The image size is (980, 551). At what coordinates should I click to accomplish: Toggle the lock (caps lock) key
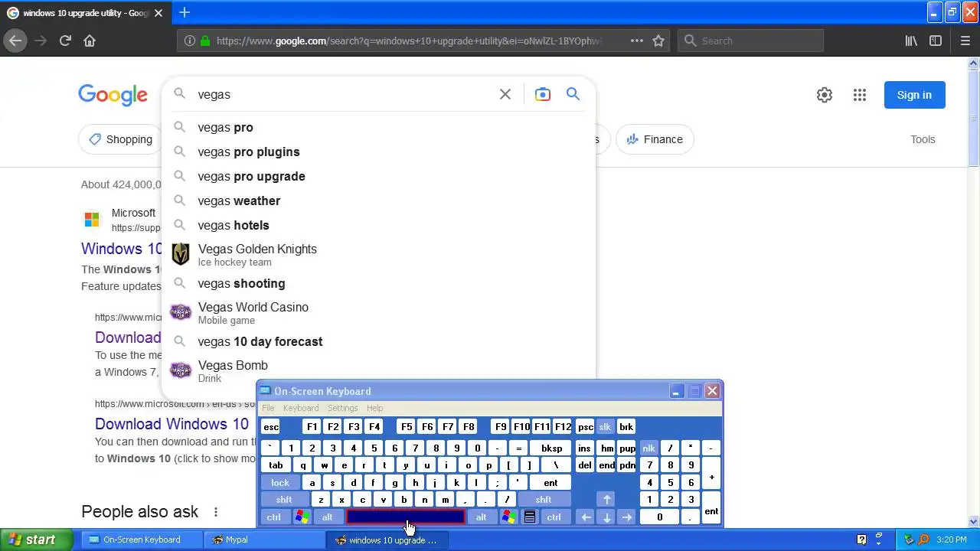(280, 483)
